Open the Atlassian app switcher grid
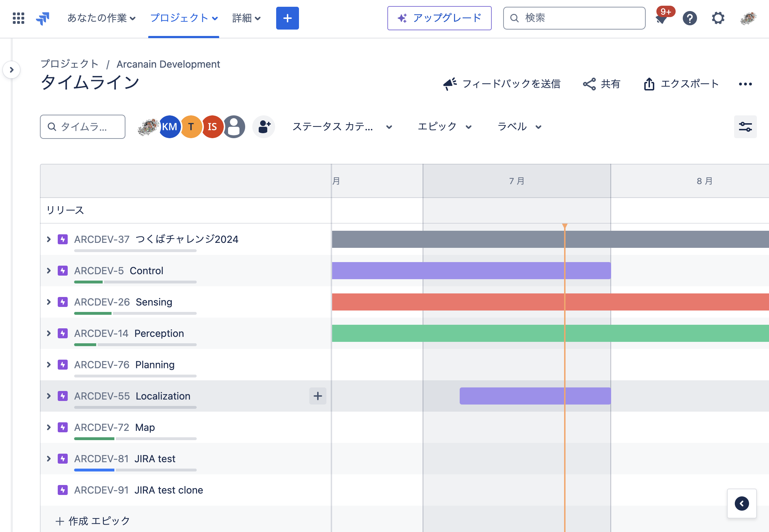The height and width of the screenshot is (532, 769). coord(18,18)
